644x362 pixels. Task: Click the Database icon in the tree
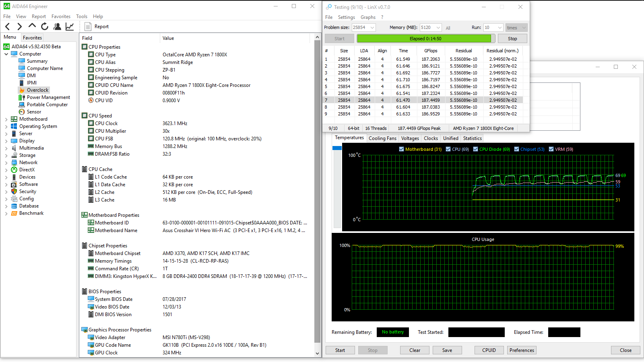[14, 206]
